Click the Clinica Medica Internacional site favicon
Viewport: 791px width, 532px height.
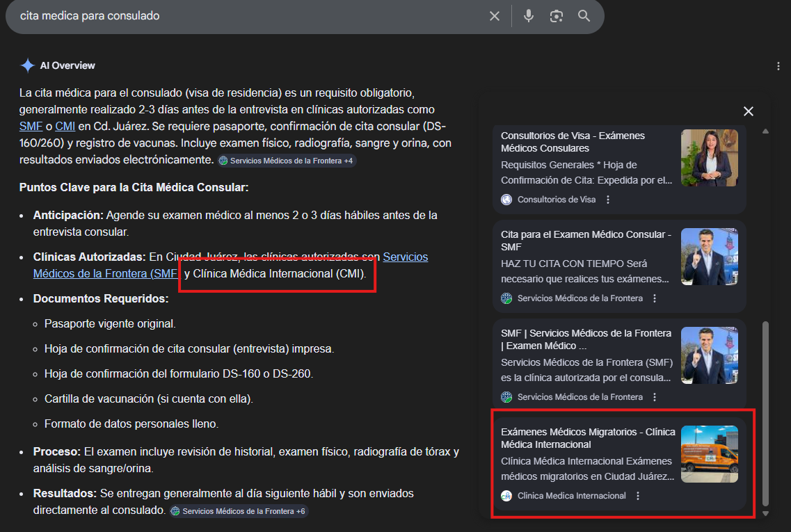coord(506,497)
